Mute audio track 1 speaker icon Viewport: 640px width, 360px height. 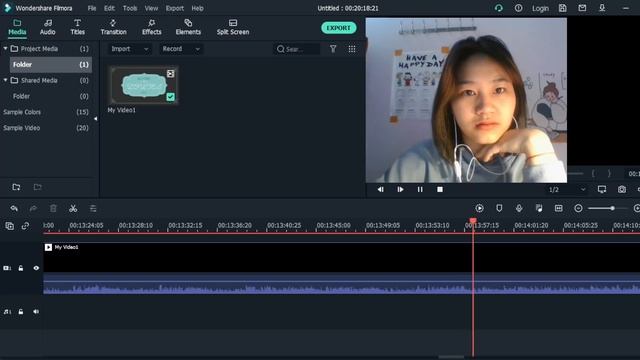pos(36,312)
